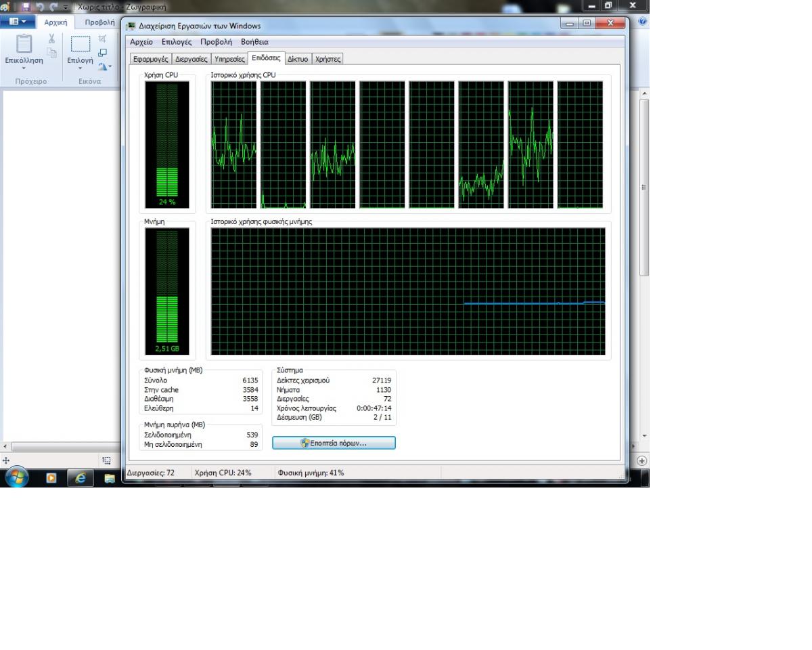Click the Task Manager title bar icon

[x=131, y=26]
